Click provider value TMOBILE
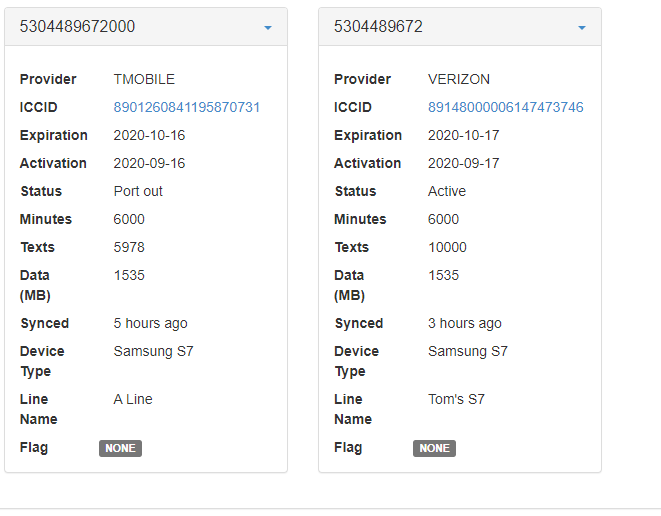Viewport: 661px width, 516px height. 144,79
